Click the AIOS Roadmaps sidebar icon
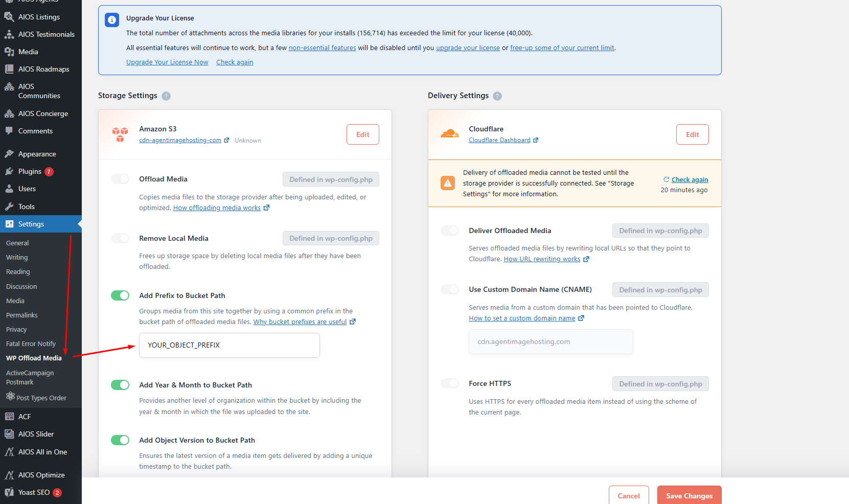The height and width of the screenshot is (504, 849). click(9, 69)
